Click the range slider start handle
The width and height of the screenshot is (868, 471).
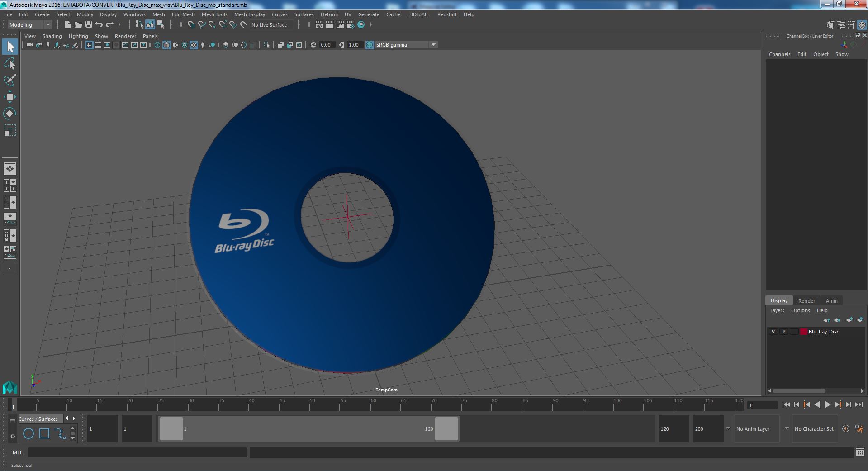pos(171,428)
